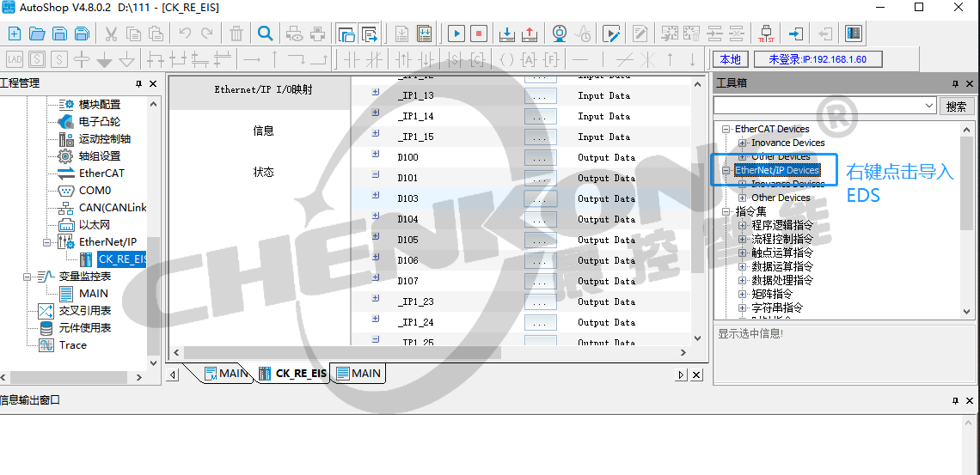Image resolution: width=980 pixels, height=475 pixels.
Task: Click the ... button in _IP1_14 row
Action: [540, 117]
